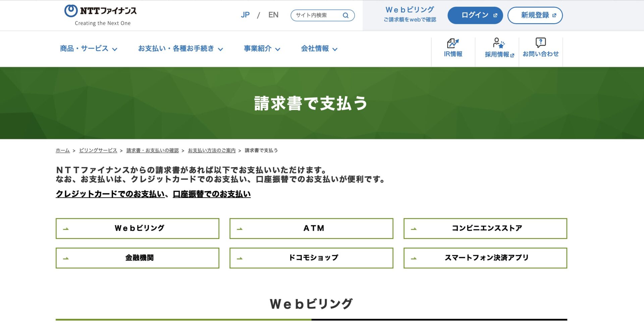This screenshot has height=326, width=644.
Task: Go to 請求書・お支払いの確認 breadcrumb
Action: [152, 150]
